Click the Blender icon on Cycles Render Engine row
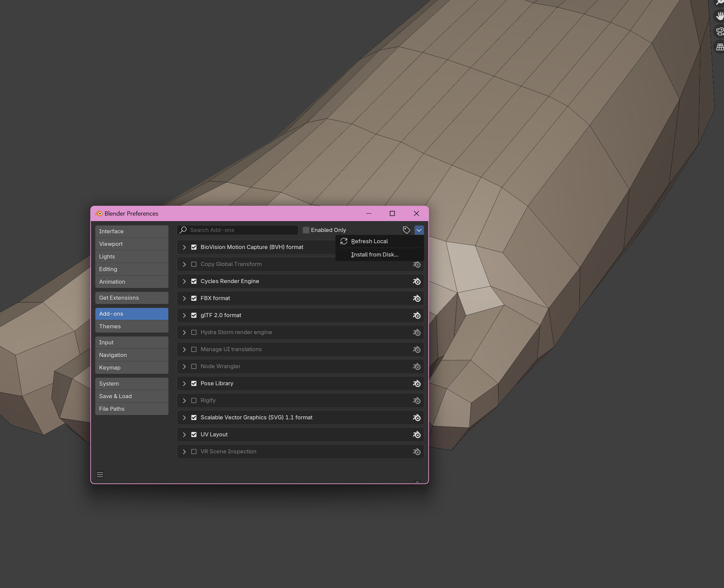This screenshot has width=724, height=588. tap(417, 281)
